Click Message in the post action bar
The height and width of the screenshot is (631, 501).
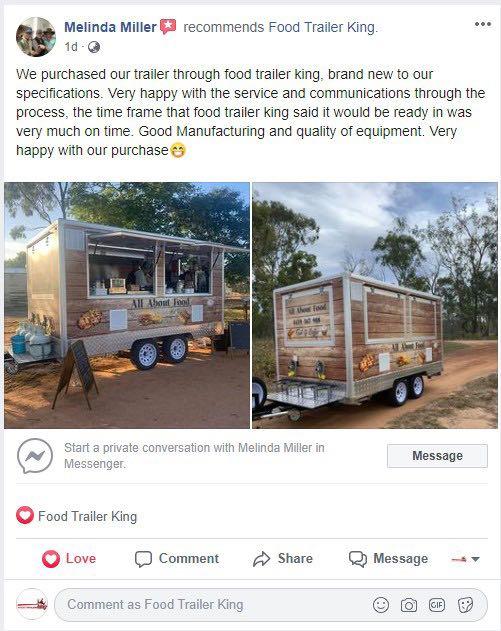388,559
